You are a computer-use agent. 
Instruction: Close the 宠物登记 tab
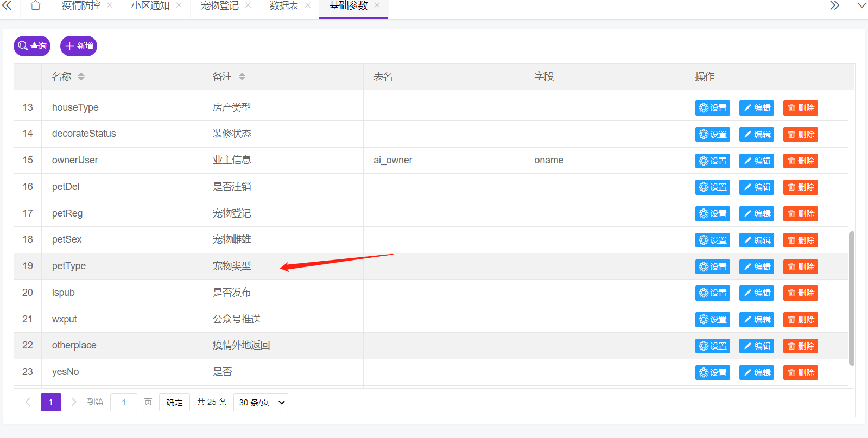248,5
